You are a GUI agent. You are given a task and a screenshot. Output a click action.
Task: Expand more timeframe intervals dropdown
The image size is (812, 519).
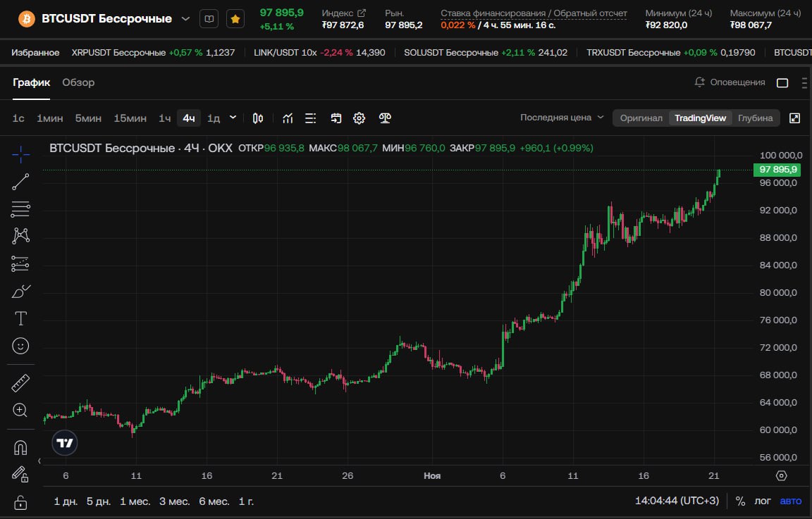233,118
